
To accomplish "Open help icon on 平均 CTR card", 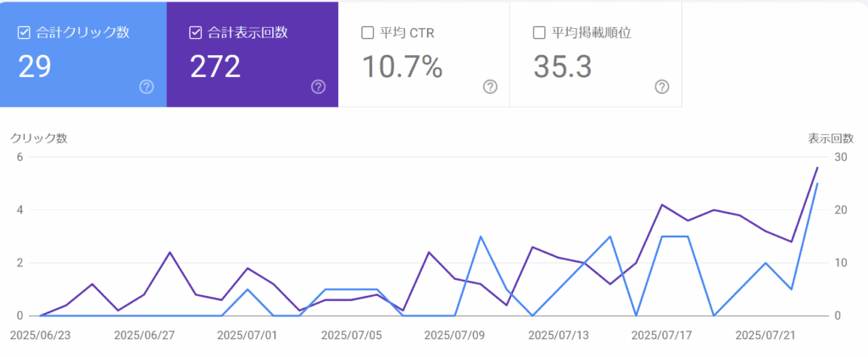I will point(490,86).
